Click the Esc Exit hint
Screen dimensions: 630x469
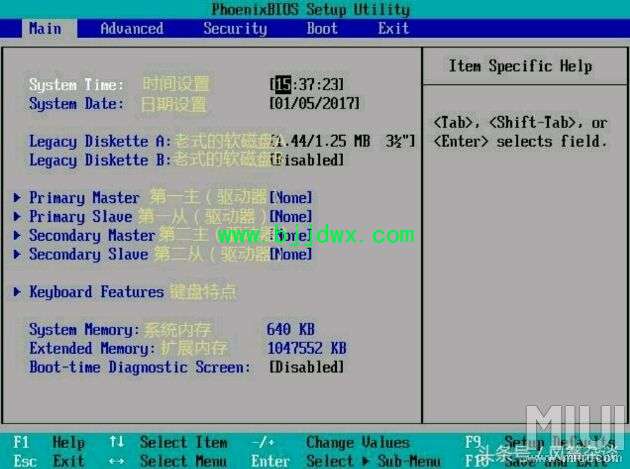(x=49, y=461)
